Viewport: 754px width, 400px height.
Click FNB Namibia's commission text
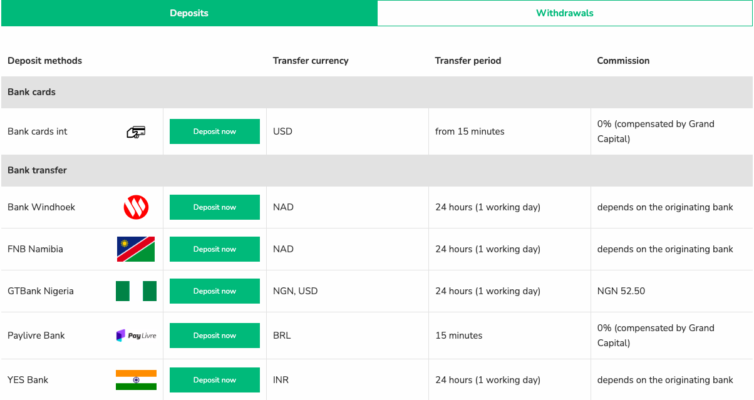(665, 249)
